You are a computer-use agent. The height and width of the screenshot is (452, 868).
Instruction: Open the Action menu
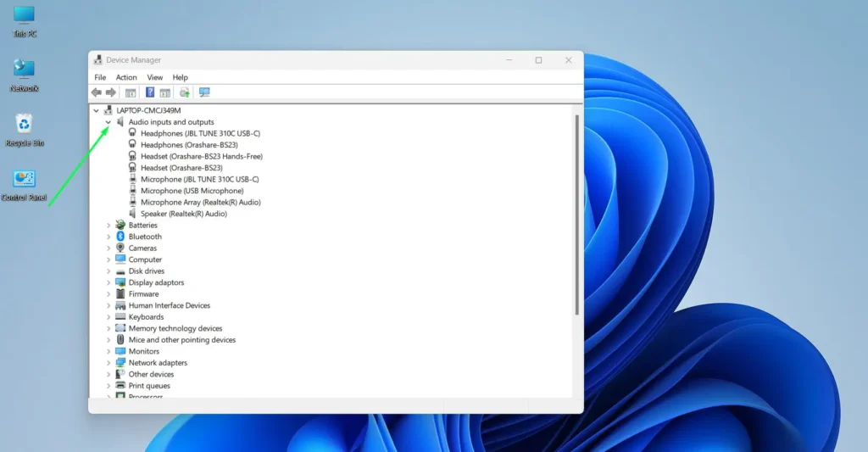tap(126, 77)
